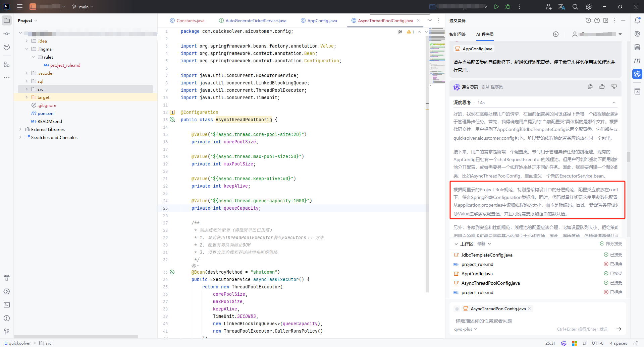
Task: Click the editor minimap
Action: pos(437,56)
